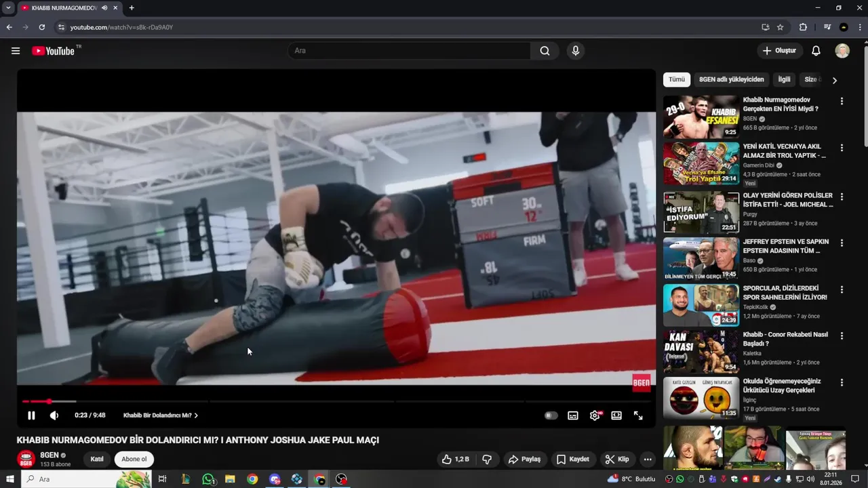868x488 pixels.
Task: Open 'İstifa Ediyorum' 22:51 thumbnail
Action: tap(701, 212)
